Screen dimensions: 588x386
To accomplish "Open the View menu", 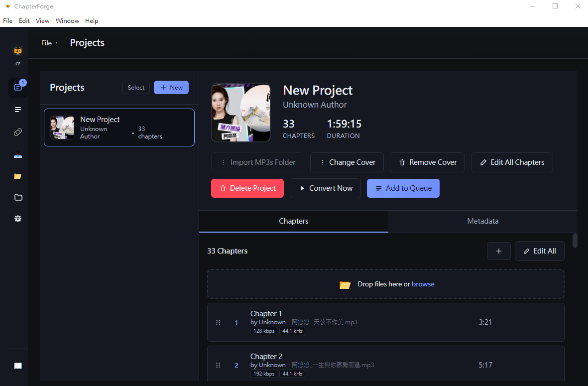I will [42, 20].
